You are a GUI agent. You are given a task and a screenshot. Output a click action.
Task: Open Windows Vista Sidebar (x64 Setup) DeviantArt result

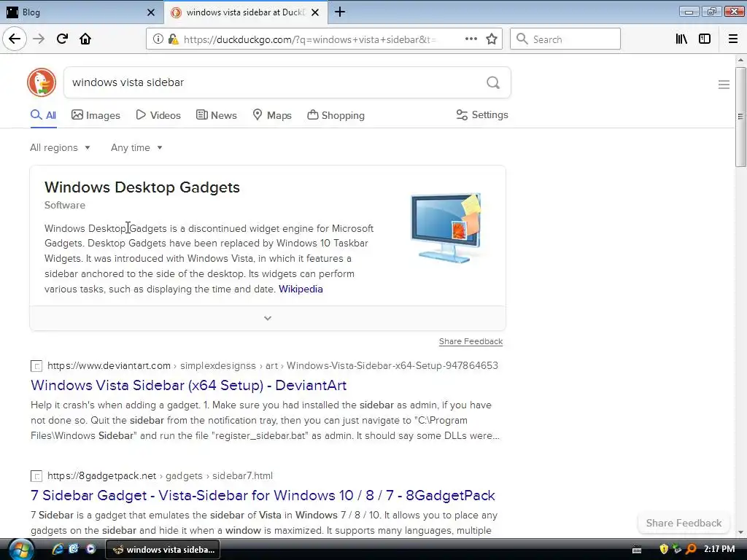coord(189,385)
